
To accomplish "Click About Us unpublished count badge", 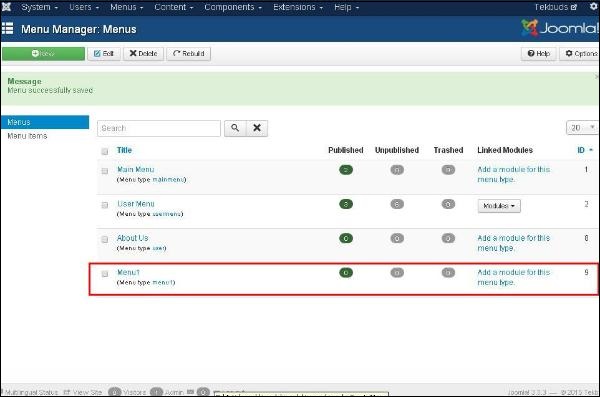I will tap(397, 239).
